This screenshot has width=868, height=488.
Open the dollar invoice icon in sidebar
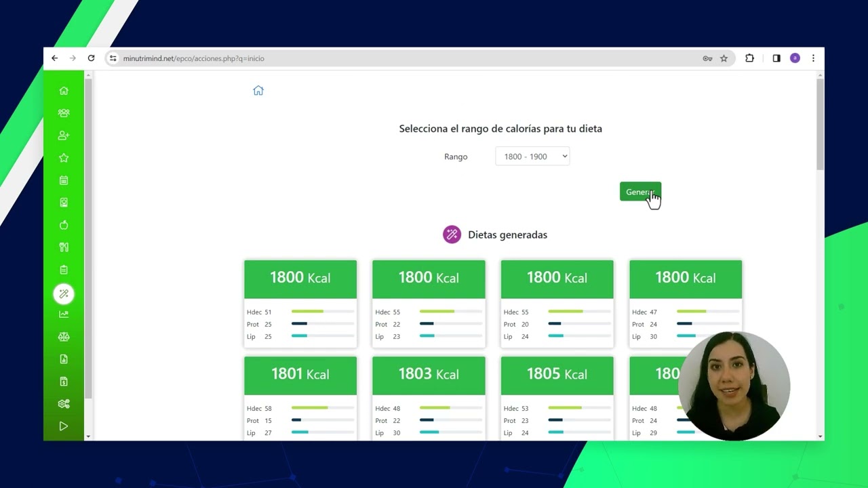(64, 382)
